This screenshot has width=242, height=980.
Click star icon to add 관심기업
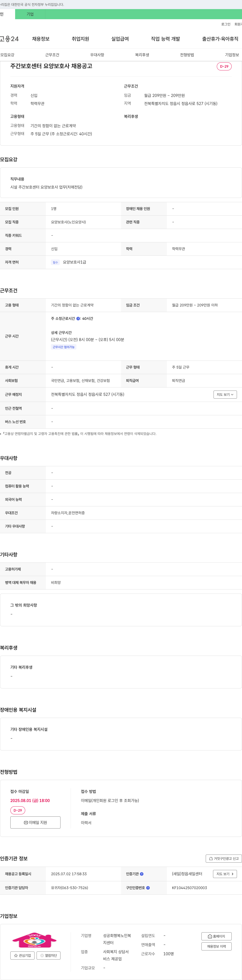pos(22,955)
